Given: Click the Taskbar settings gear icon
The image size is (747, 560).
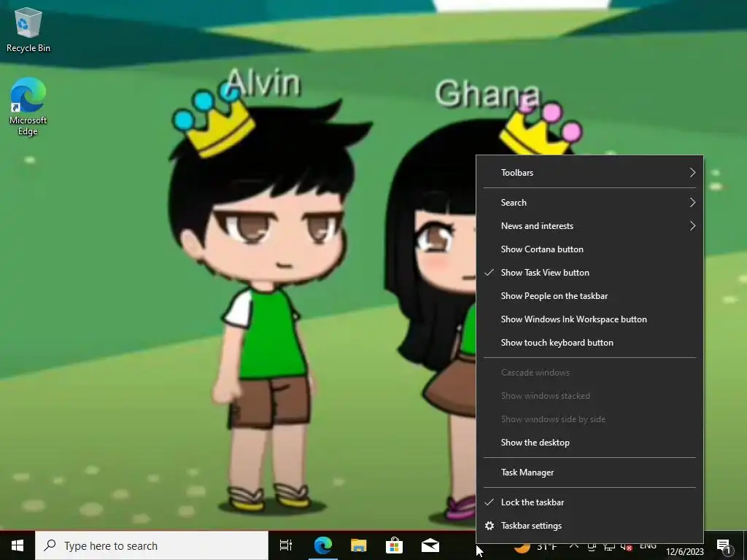Looking at the screenshot, I should (489, 526).
